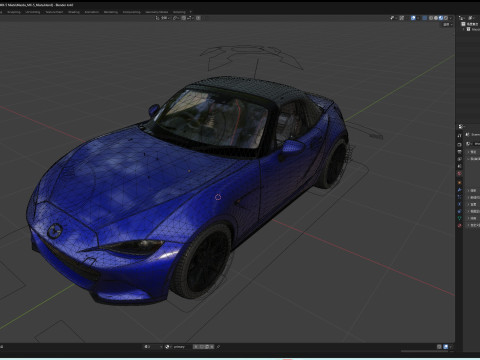The width and height of the screenshot is (480, 360).
Task: Toggle the pin icon in bottom editor header
Action: [218, 347]
